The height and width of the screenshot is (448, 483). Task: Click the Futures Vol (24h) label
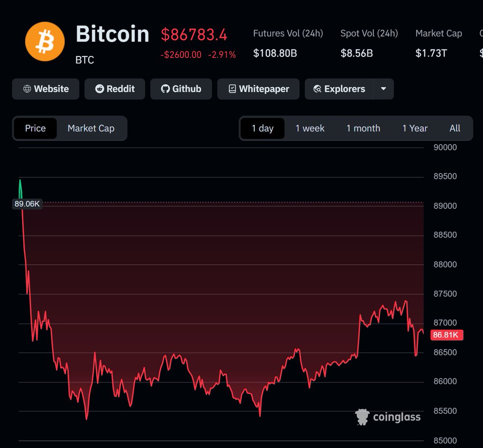pyautogui.click(x=288, y=33)
